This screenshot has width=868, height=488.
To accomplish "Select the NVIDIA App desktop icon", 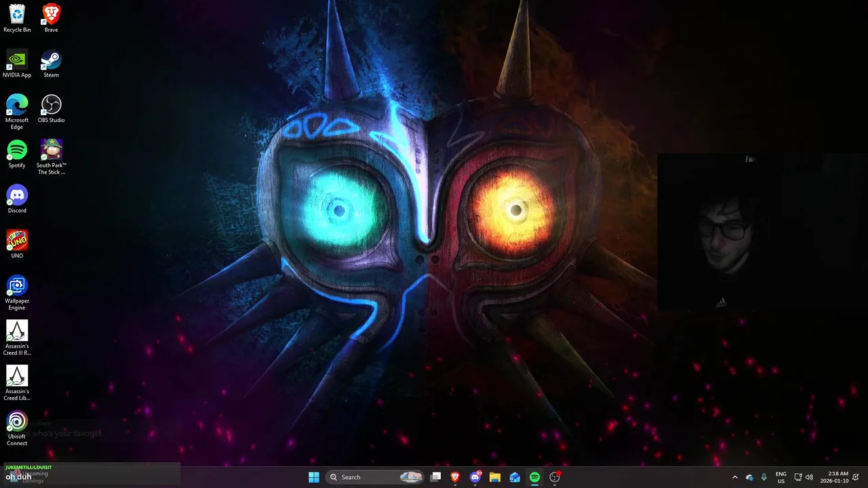I will [17, 64].
